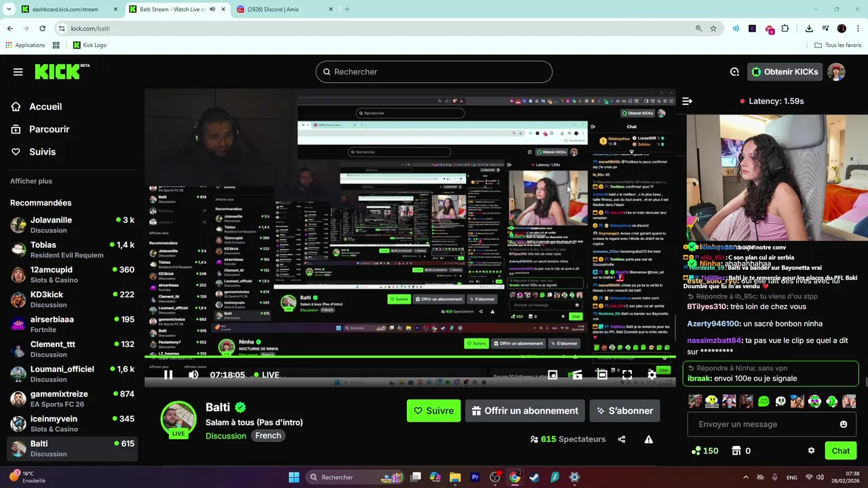This screenshot has height=488, width=868.
Task: Open iceinmyvein Slots & Casino channel
Action: pos(73,424)
